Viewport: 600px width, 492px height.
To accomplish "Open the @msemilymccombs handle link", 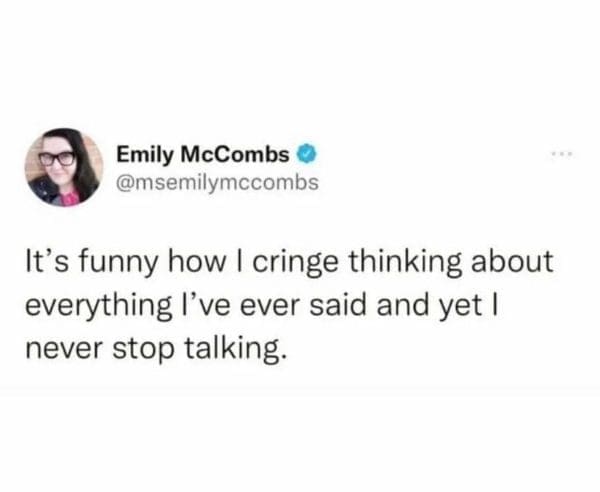I will point(217,183).
